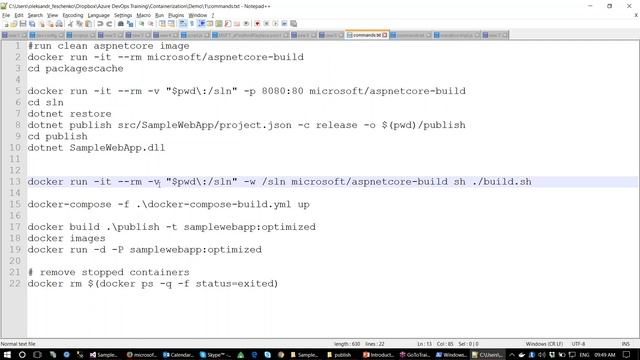This screenshot has width=640, height=360.
Task: Toggle synchronized vertical scrolling icon
Action: point(162,24)
